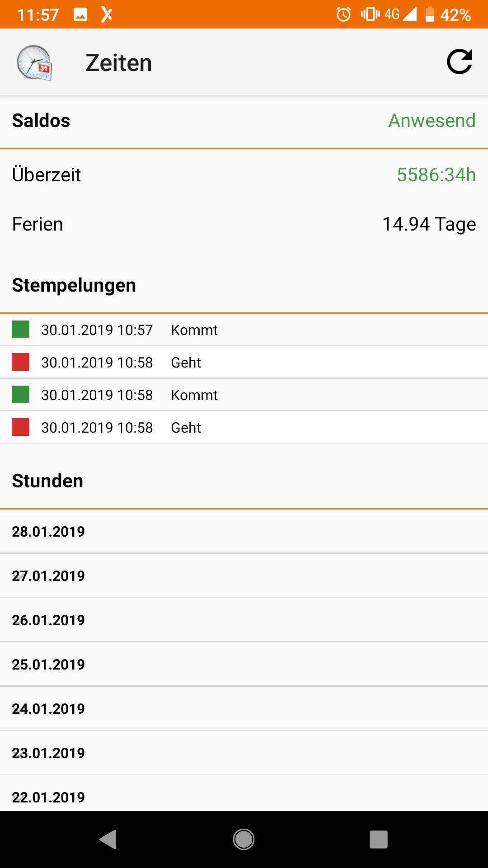The height and width of the screenshot is (868, 488).
Task: Tap the Überzeit balance 5586:34h
Action: (x=436, y=175)
